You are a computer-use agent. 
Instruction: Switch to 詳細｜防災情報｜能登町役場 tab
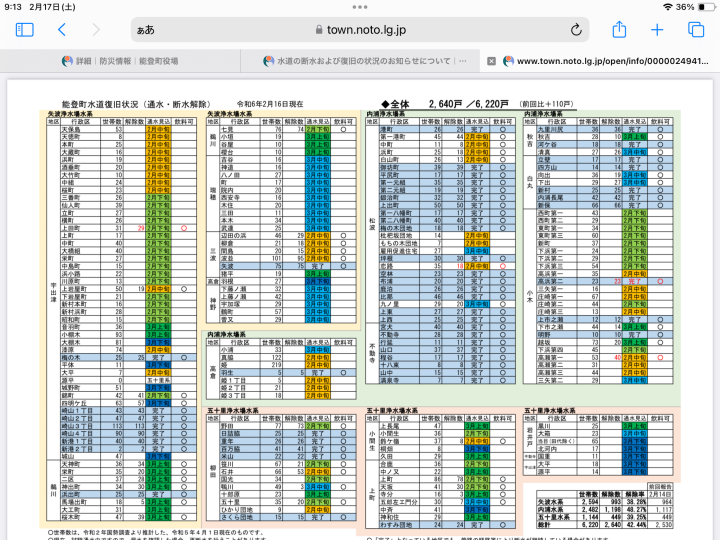click(130, 61)
